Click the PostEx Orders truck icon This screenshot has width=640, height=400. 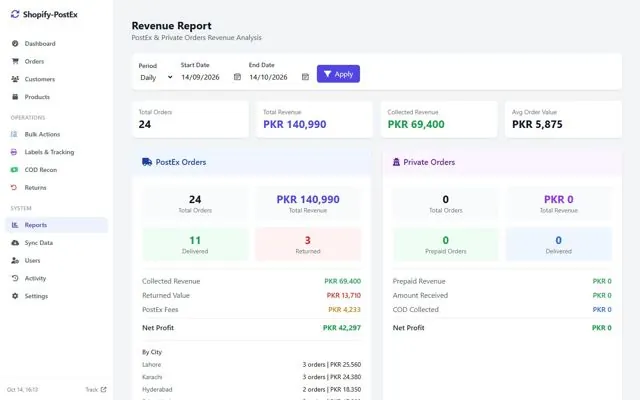(147, 162)
